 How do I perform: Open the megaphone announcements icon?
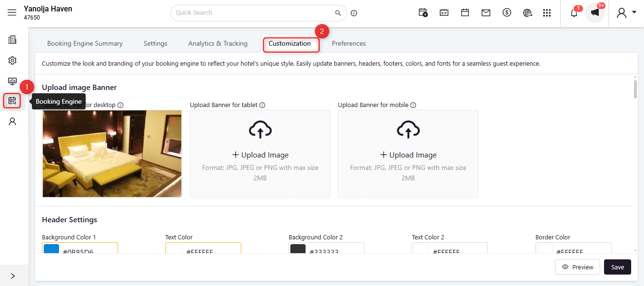pyautogui.click(x=595, y=13)
